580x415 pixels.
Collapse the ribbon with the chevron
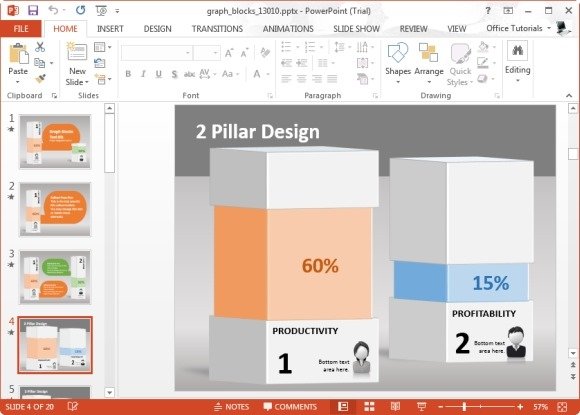[569, 96]
